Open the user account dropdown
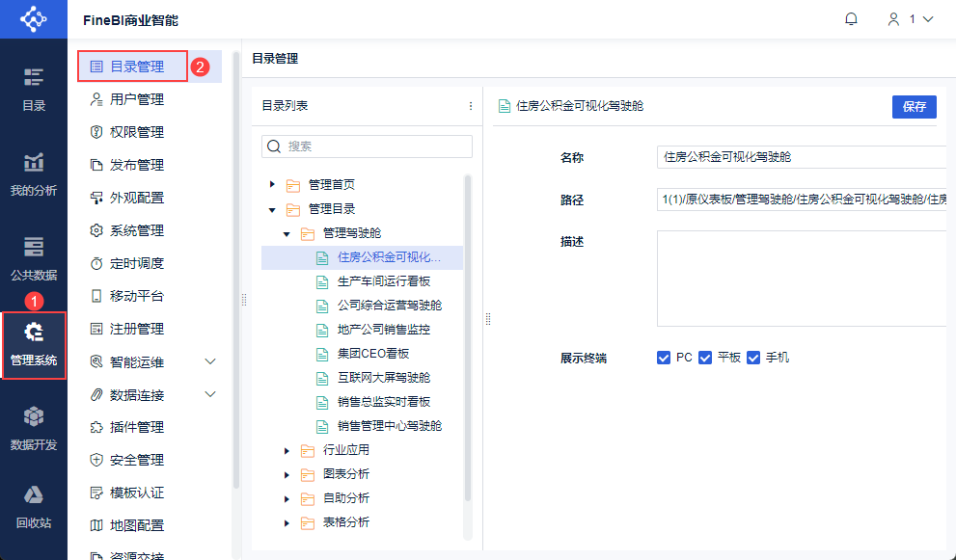The image size is (956, 560). (x=911, y=19)
